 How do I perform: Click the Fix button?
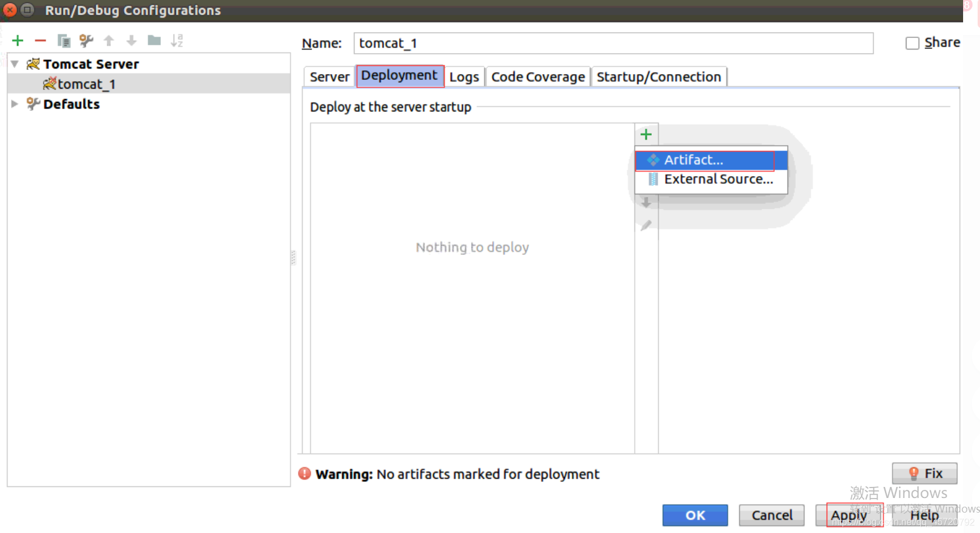point(925,474)
